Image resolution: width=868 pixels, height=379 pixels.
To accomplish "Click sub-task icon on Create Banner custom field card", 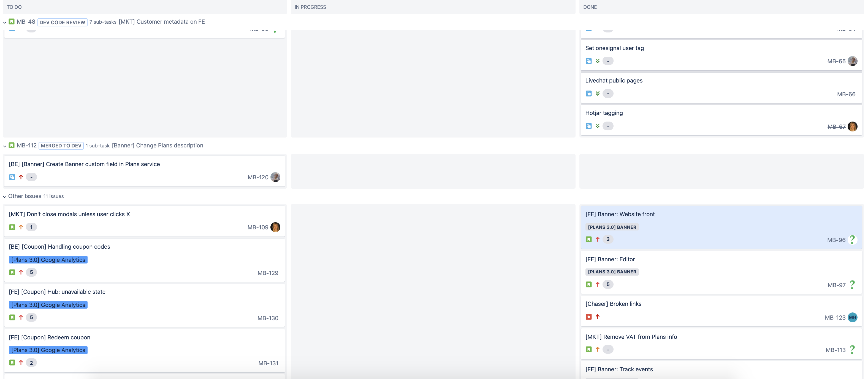I will click(12, 177).
